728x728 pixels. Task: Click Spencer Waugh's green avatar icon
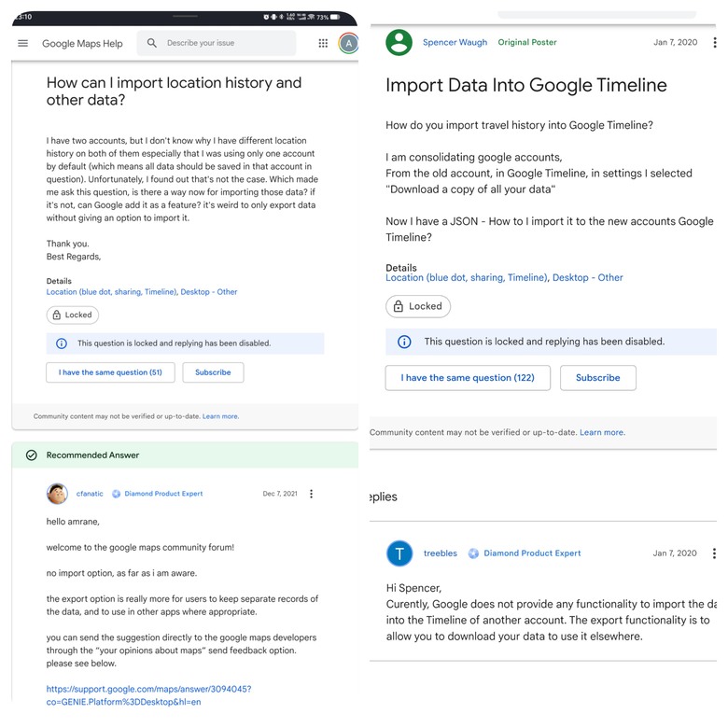click(399, 42)
